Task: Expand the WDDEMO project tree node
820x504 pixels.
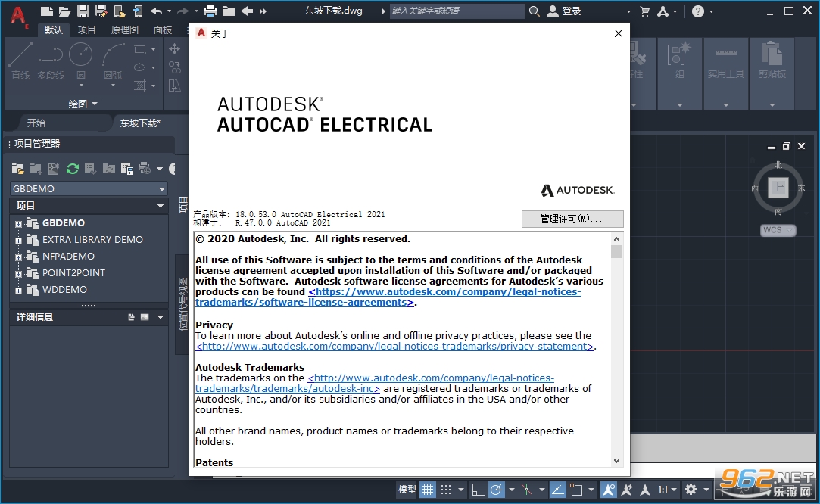Action: [x=18, y=291]
